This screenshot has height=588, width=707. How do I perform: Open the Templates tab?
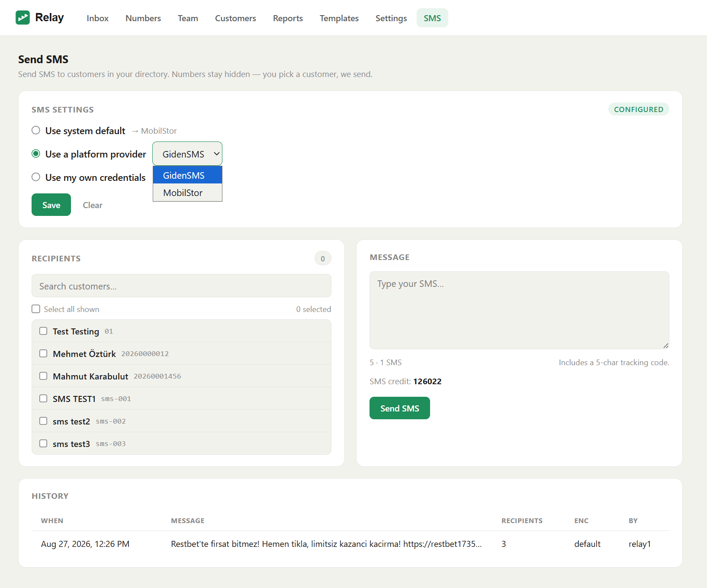pyautogui.click(x=339, y=18)
